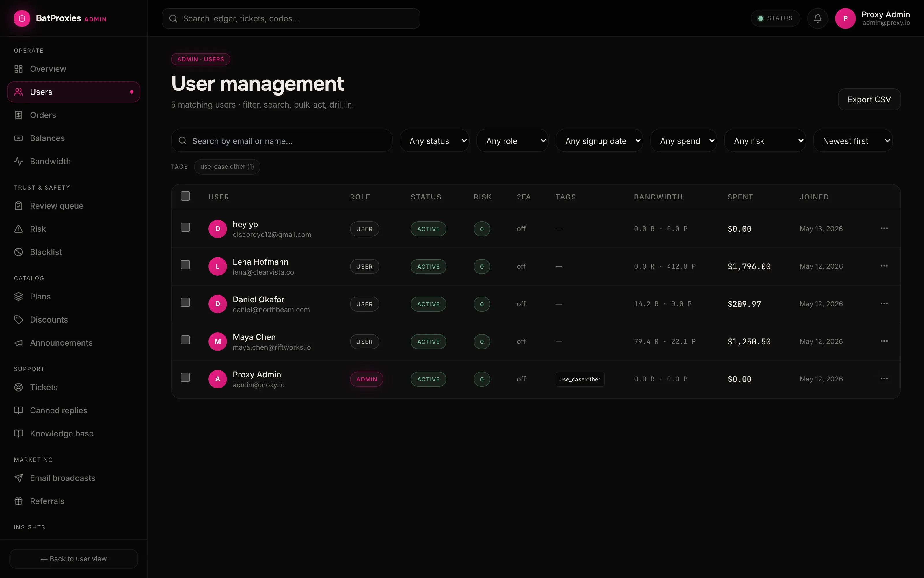Open the Any spend filter dropdown
924x578 pixels.
[x=683, y=141]
